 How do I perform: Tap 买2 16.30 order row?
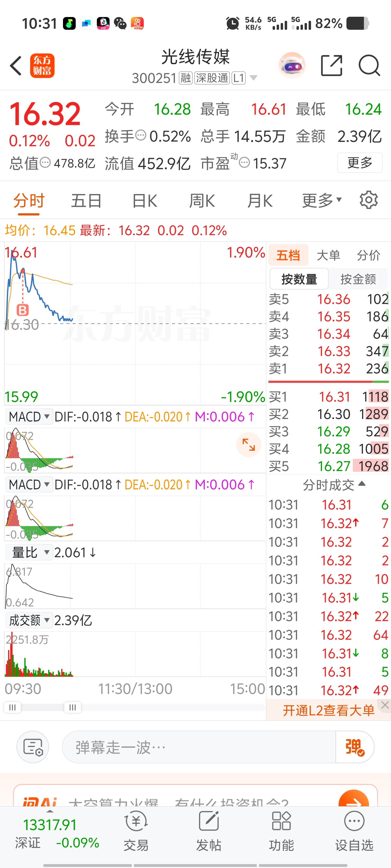[x=329, y=414]
